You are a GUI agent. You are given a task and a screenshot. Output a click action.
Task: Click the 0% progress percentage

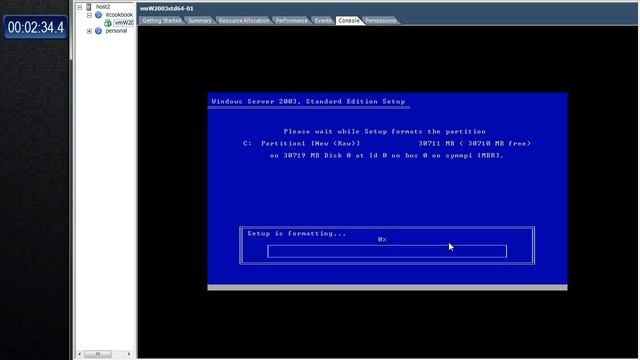pos(382,240)
